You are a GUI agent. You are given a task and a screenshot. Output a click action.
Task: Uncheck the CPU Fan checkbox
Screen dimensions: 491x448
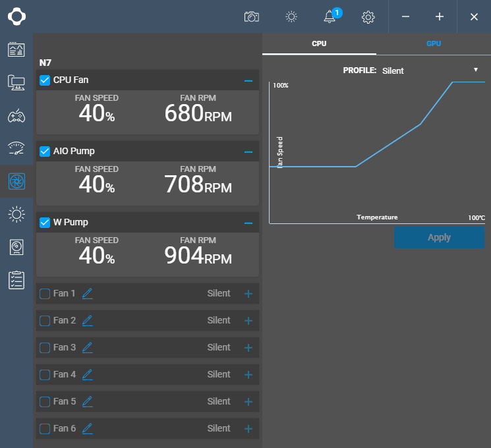45,80
